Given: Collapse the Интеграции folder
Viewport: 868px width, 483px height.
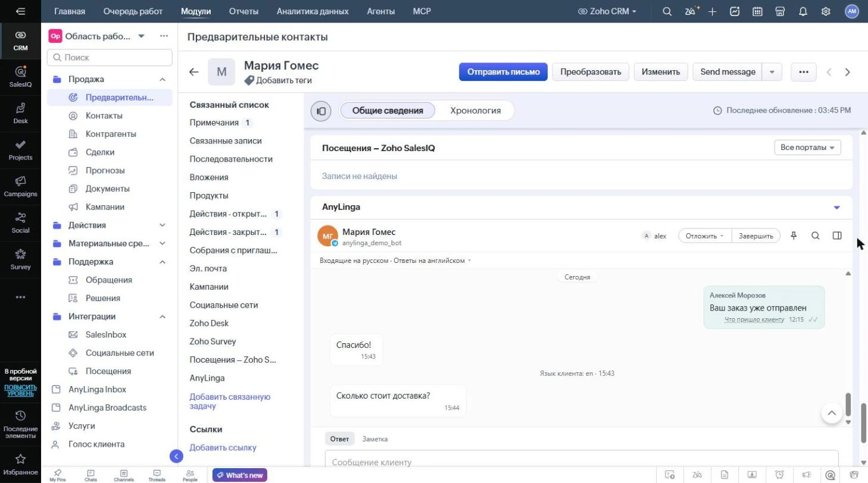Looking at the screenshot, I should coord(163,316).
